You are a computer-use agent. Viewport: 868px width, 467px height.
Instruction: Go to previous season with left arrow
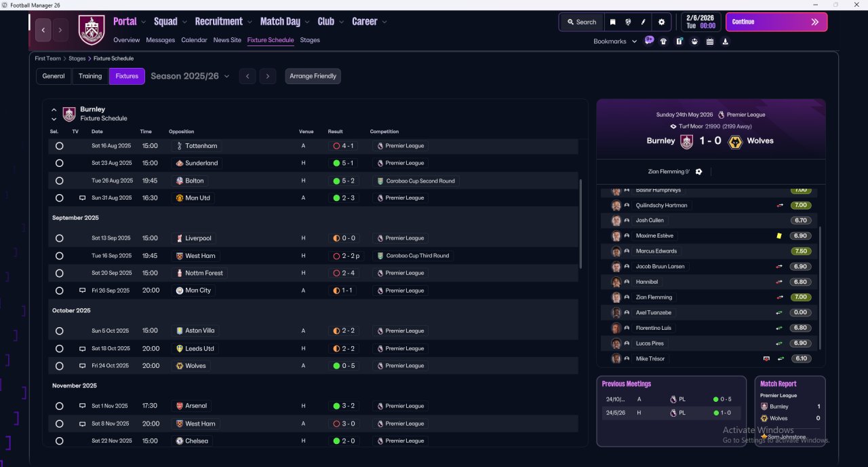click(248, 76)
